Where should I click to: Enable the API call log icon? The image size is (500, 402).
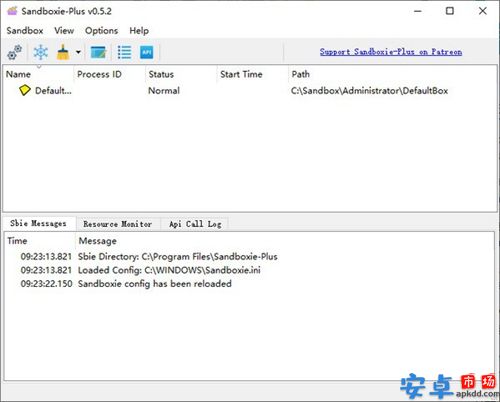point(147,52)
